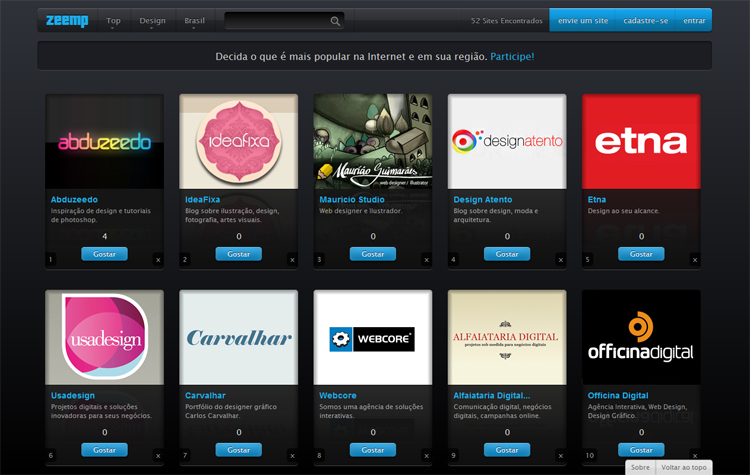Select entrar to log in

tap(694, 21)
